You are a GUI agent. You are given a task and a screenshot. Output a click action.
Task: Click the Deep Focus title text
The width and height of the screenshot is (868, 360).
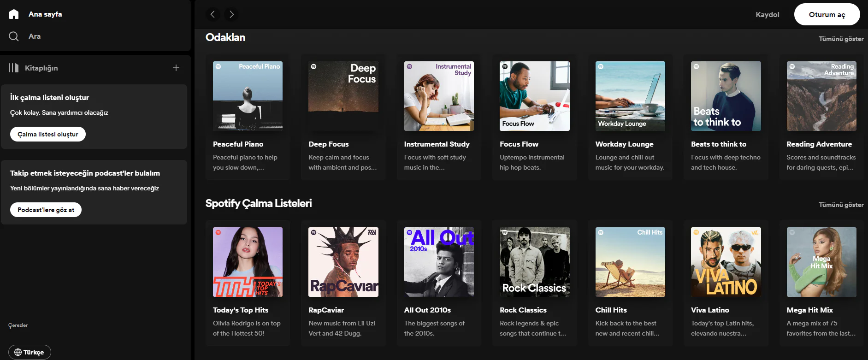pyautogui.click(x=329, y=144)
